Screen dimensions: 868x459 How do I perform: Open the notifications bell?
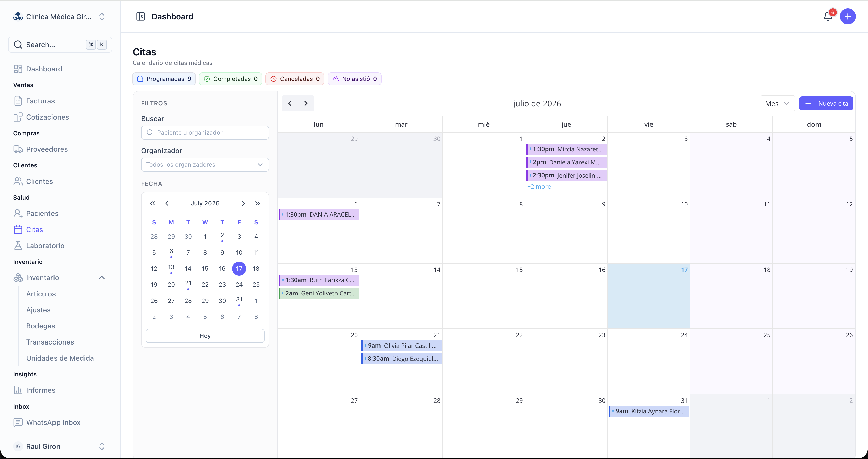coord(828,16)
